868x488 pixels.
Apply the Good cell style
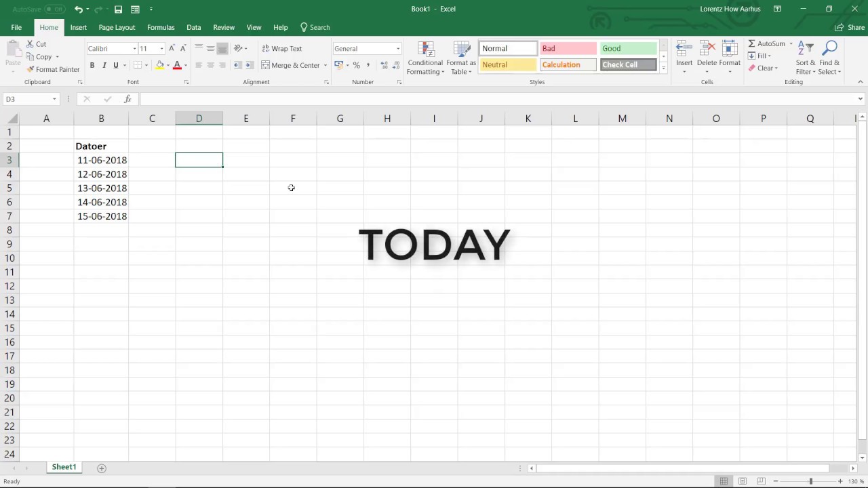tap(628, 49)
